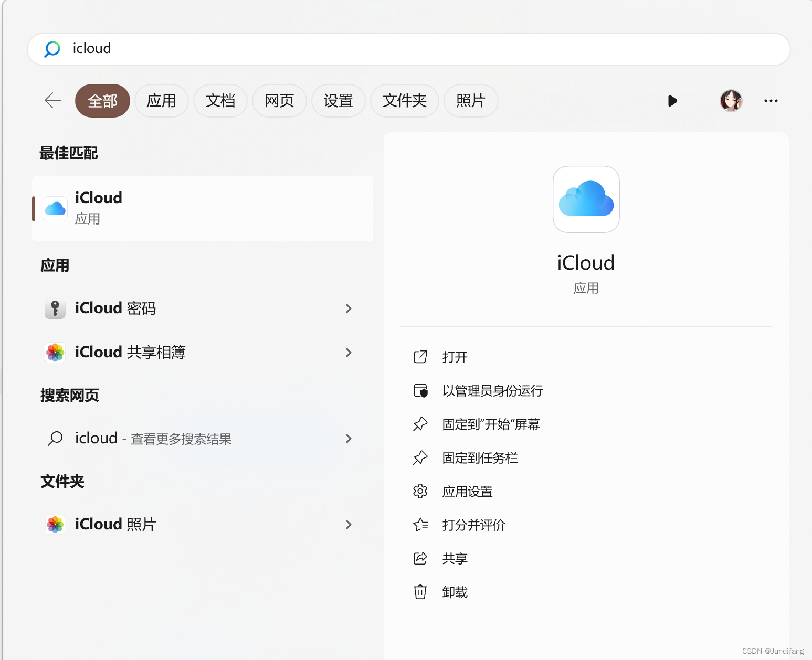The image size is (812, 660).
Task: Open 应用设置 for iCloud
Action: [467, 492]
